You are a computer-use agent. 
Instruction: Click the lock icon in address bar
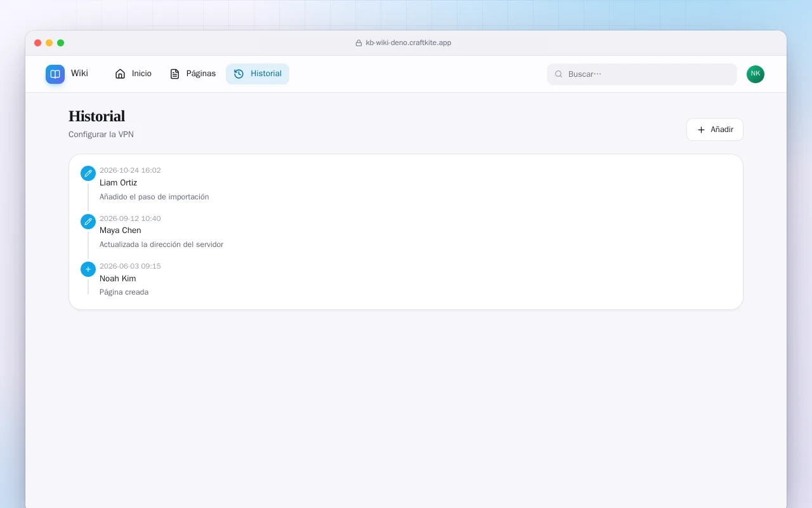click(358, 43)
